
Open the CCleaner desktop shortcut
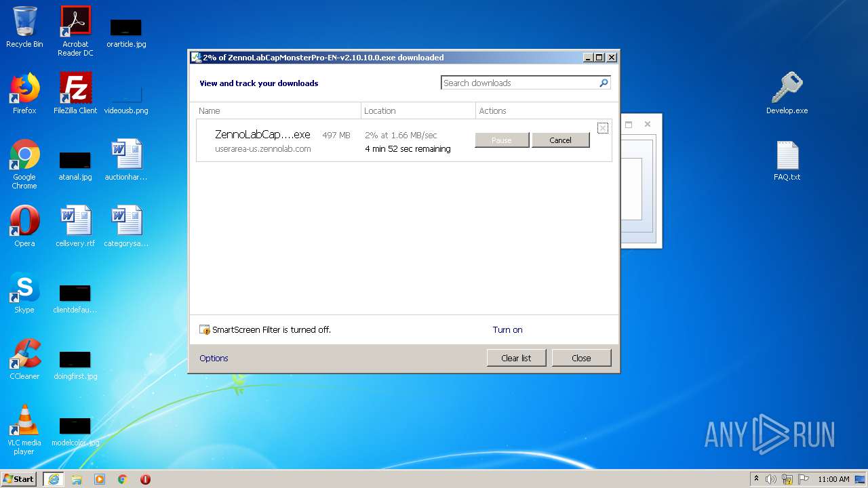point(24,359)
